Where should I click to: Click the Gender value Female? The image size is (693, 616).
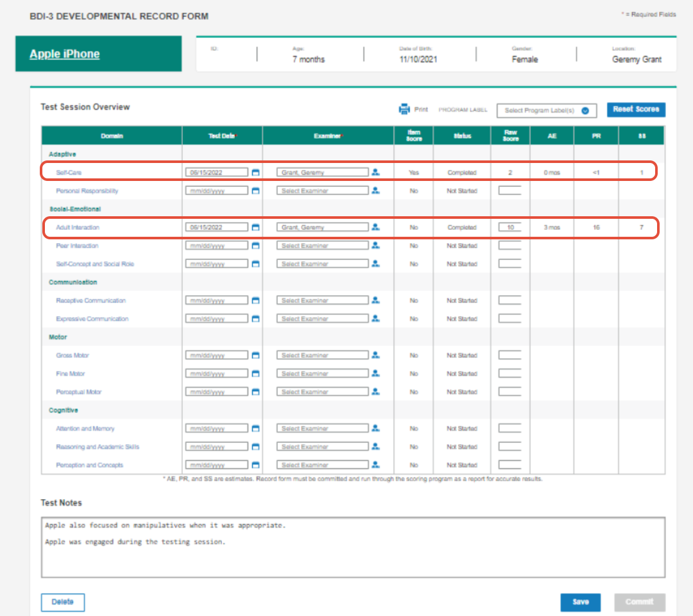click(525, 59)
